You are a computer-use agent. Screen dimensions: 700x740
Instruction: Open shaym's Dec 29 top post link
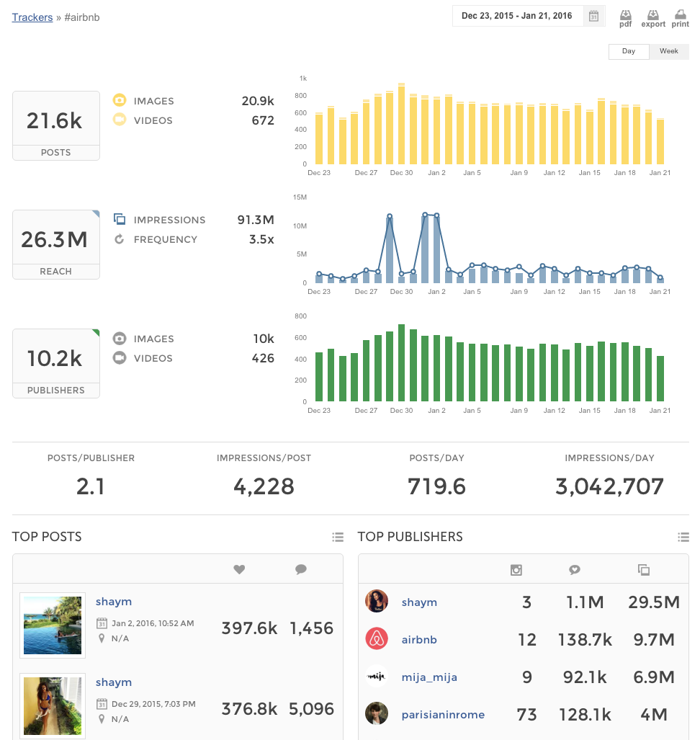pos(114,682)
